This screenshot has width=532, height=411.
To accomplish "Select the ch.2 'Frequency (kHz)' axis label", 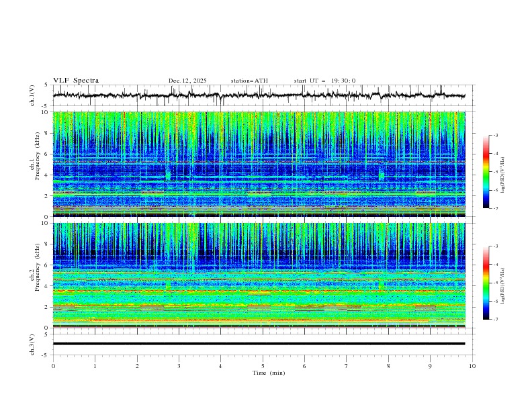I will click(x=38, y=267).
